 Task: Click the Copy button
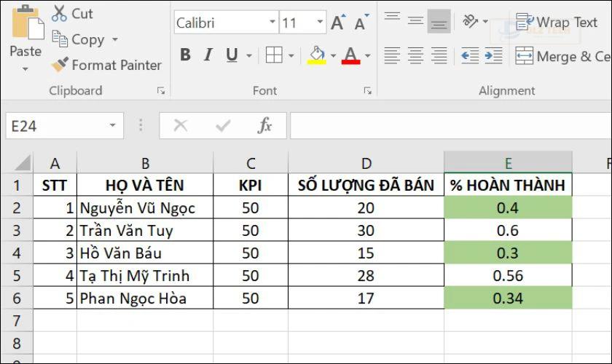click(x=79, y=39)
